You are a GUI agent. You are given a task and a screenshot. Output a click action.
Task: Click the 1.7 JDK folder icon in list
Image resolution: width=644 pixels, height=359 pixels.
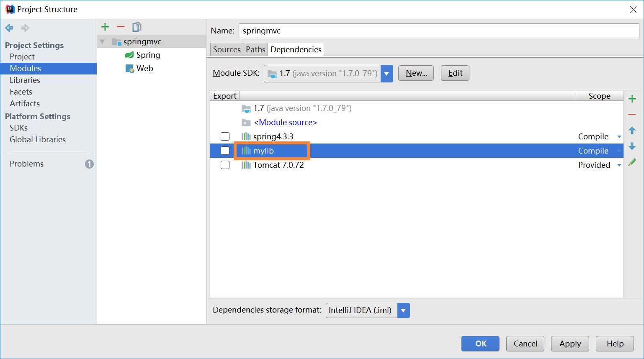click(246, 108)
